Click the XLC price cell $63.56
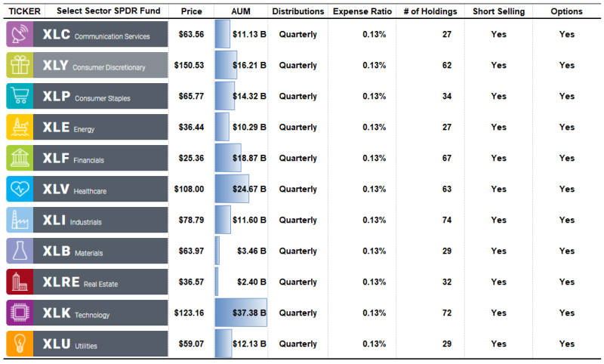604x364 pixels. 189,35
